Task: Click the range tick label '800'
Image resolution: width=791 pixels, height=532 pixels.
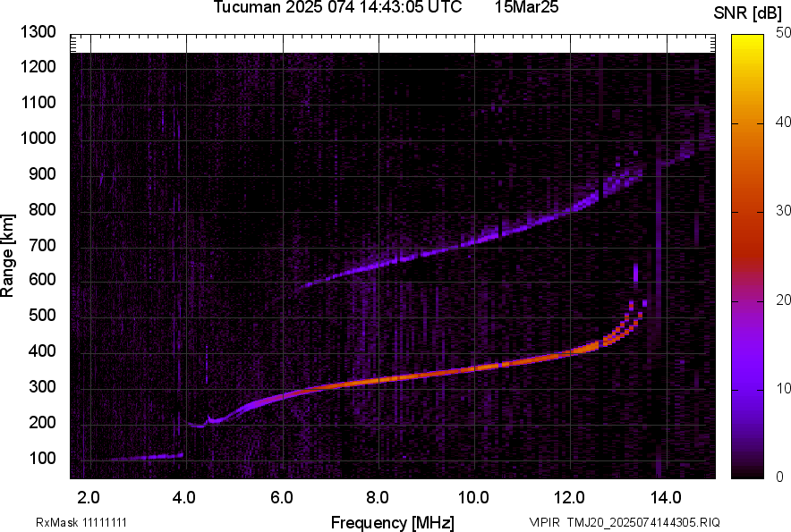Action: pos(42,209)
